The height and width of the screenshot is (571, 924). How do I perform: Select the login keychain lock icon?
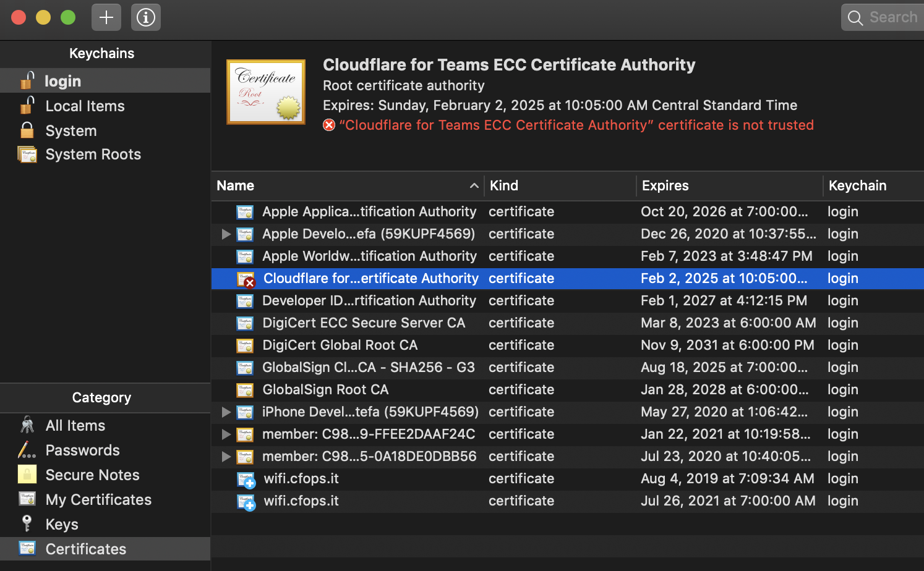pos(27,80)
